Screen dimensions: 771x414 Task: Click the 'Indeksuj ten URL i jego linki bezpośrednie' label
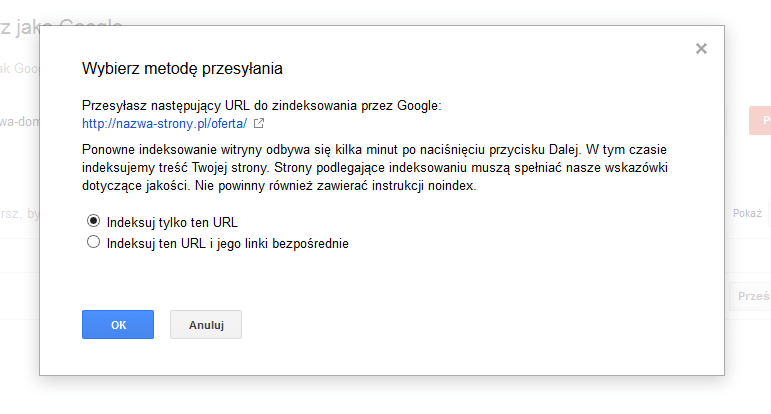228,244
